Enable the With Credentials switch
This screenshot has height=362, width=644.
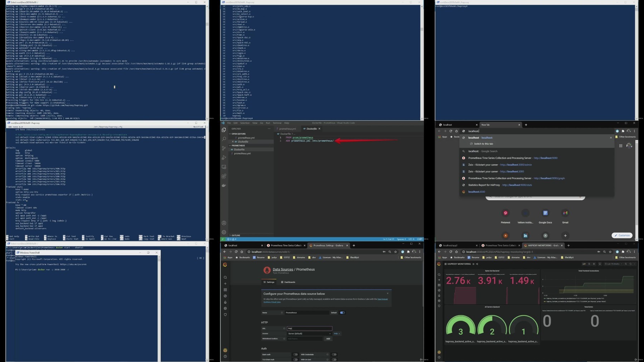coord(334,354)
